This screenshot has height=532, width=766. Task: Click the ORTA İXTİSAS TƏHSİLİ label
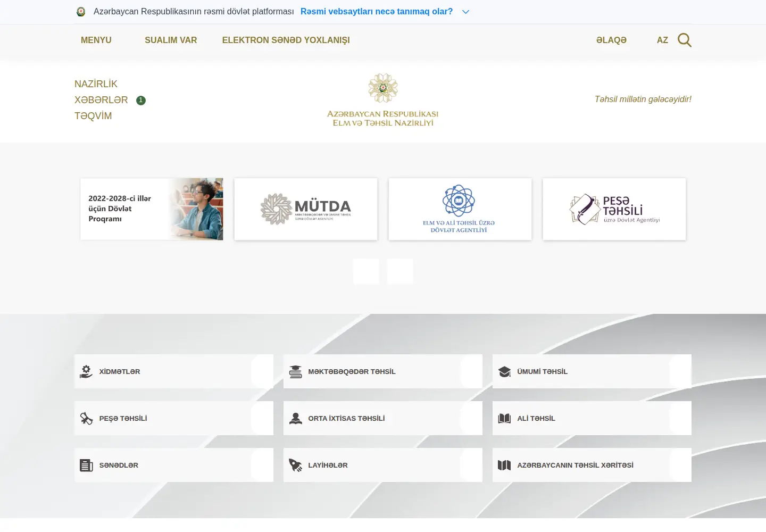coord(346,418)
